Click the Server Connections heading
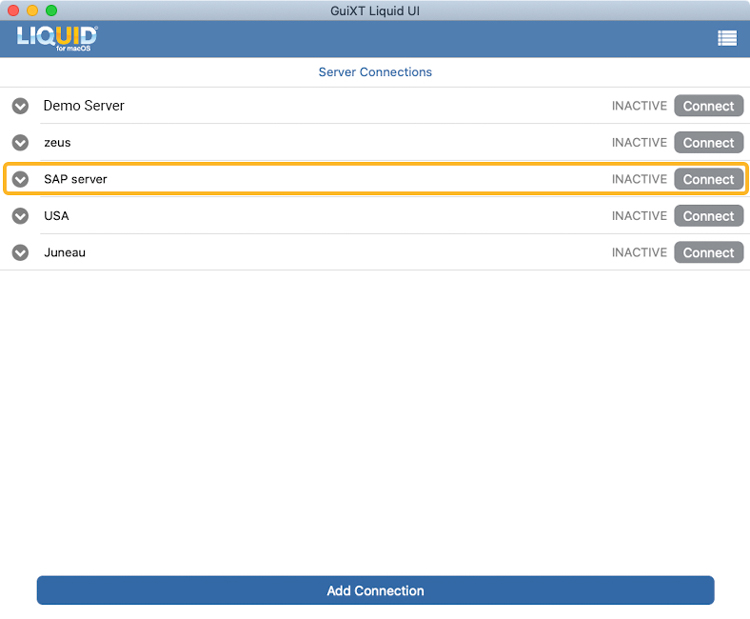The height and width of the screenshot is (619, 750). tap(375, 72)
